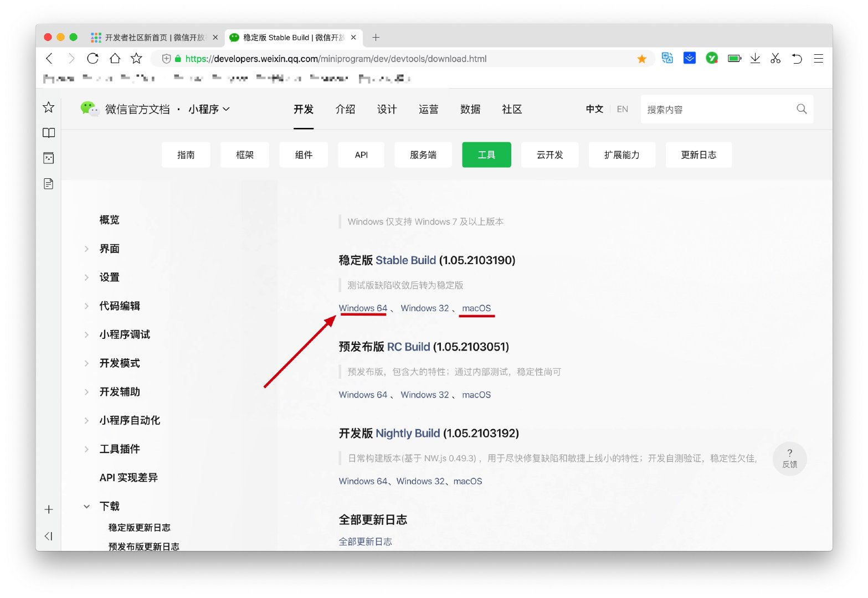The image size is (868, 598).
Task: Collapse the sidebar with the arrow icon
Action: point(49,536)
